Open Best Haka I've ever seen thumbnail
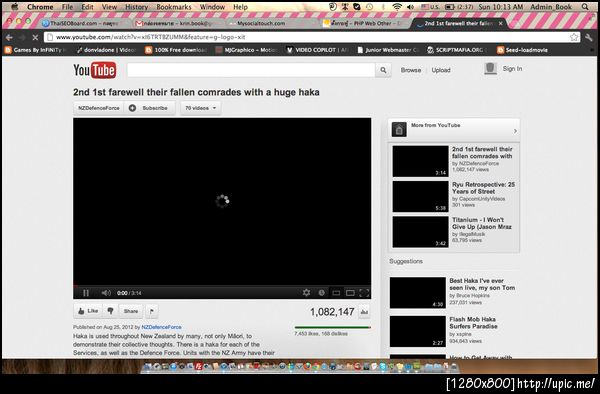Screen dimensions: 600x394 pyautogui.click(x=417, y=293)
